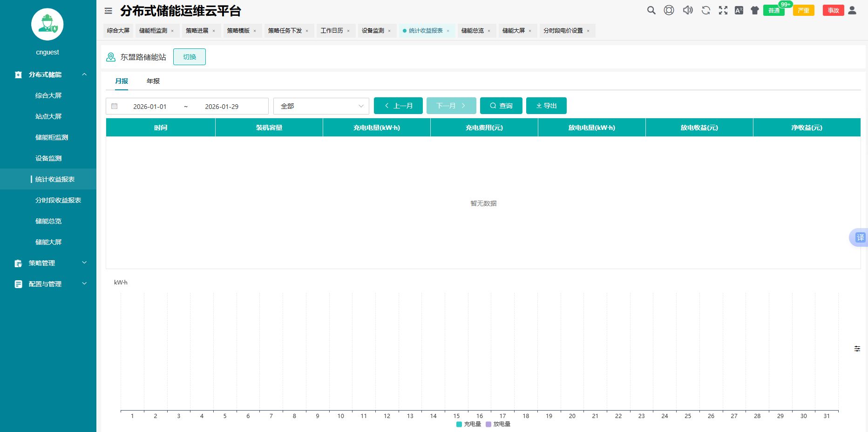Open the user profile icon
868x432 pixels.
click(x=852, y=10)
